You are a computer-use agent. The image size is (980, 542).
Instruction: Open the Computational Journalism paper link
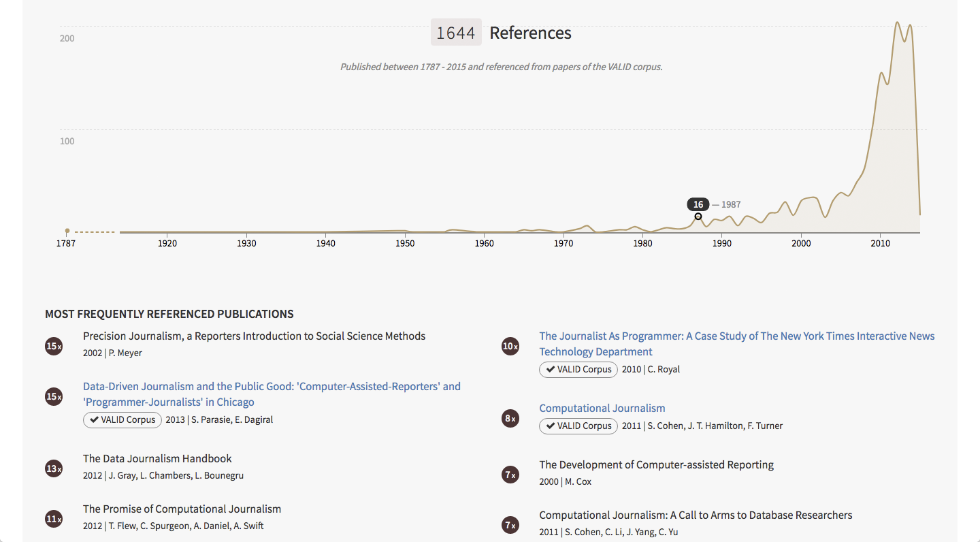click(602, 409)
